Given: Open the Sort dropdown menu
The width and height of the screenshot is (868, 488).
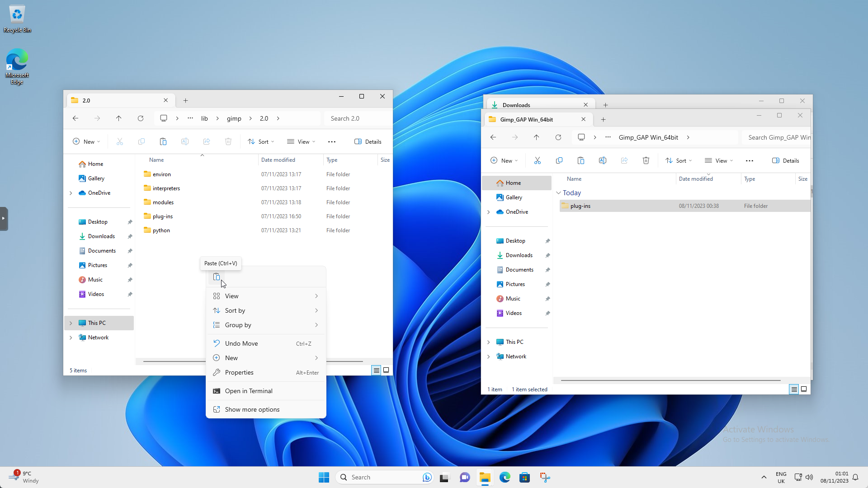Looking at the screenshot, I should pyautogui.click(x=261, y=141).
